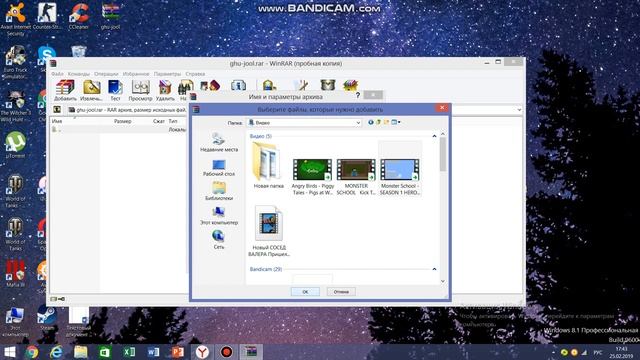This screenshot has width=640, height=360.
Task: Open the Файл menu in WinRAR
Action: [57, 74]
